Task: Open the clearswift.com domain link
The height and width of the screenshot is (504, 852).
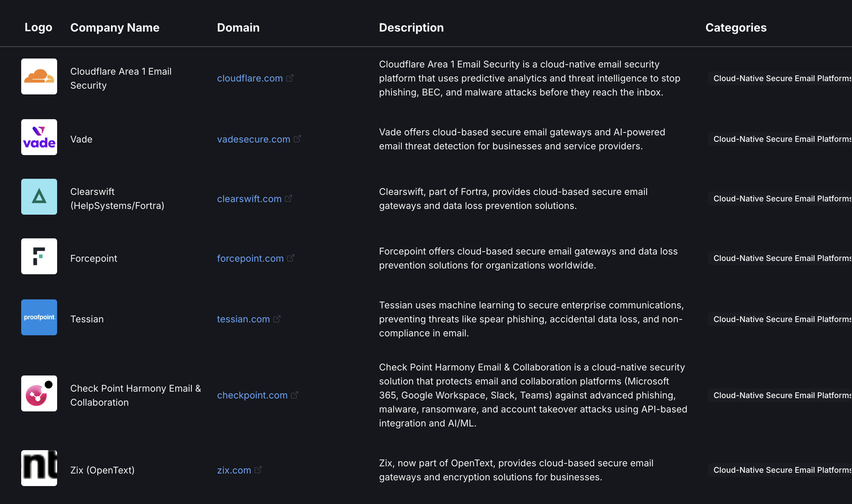Action: (249, 199)
